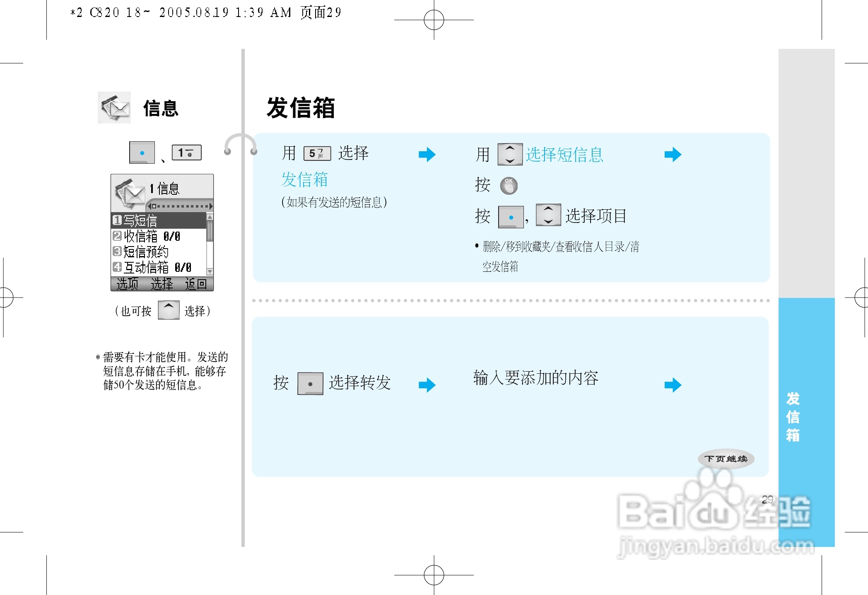Viewport: 868px width, 595px height.
Task: Expand the dotted progress indicator under 1信息
Action: tap(180, 206)
